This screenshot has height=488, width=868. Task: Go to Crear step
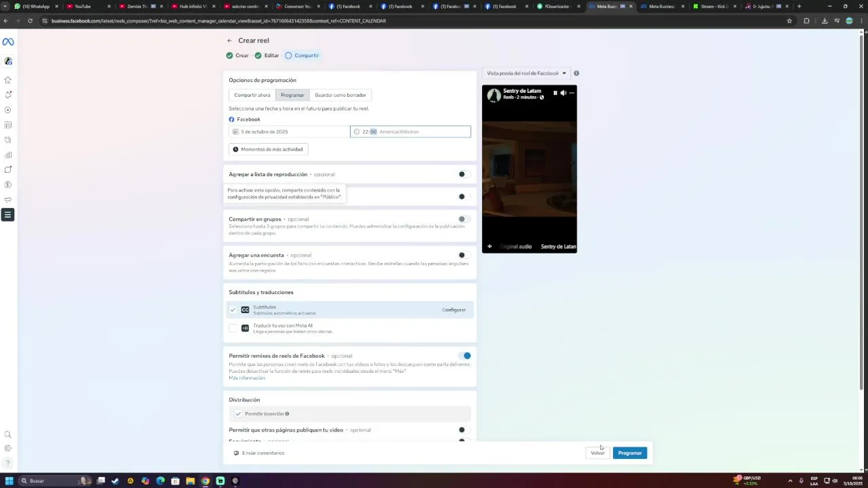click(237, 56)
